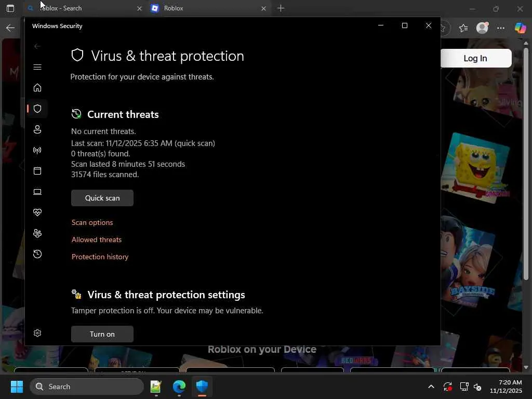Open Edge profile avatar
This screenshot has width=532, height=399.
[x=482, y=28]
